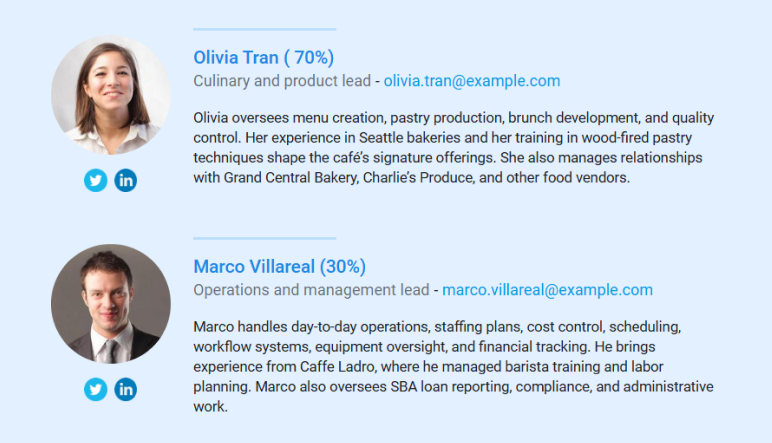
Task: Click the olivia.tran@example.com email link
Action: point(471,81)
